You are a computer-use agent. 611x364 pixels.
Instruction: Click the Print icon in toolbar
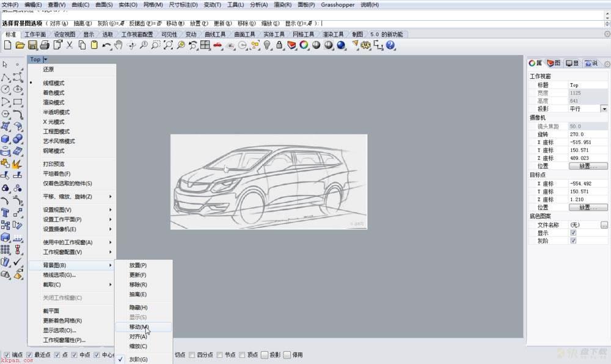[45, 45]
